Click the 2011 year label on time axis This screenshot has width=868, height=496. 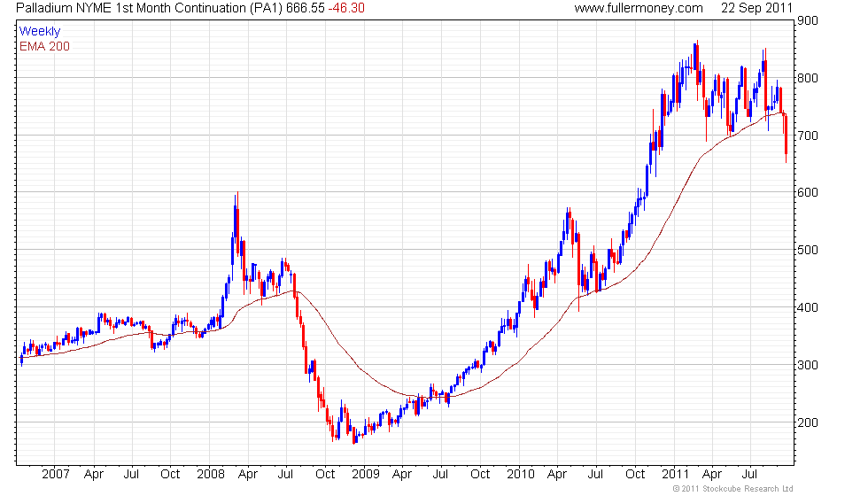coord(676,475)
